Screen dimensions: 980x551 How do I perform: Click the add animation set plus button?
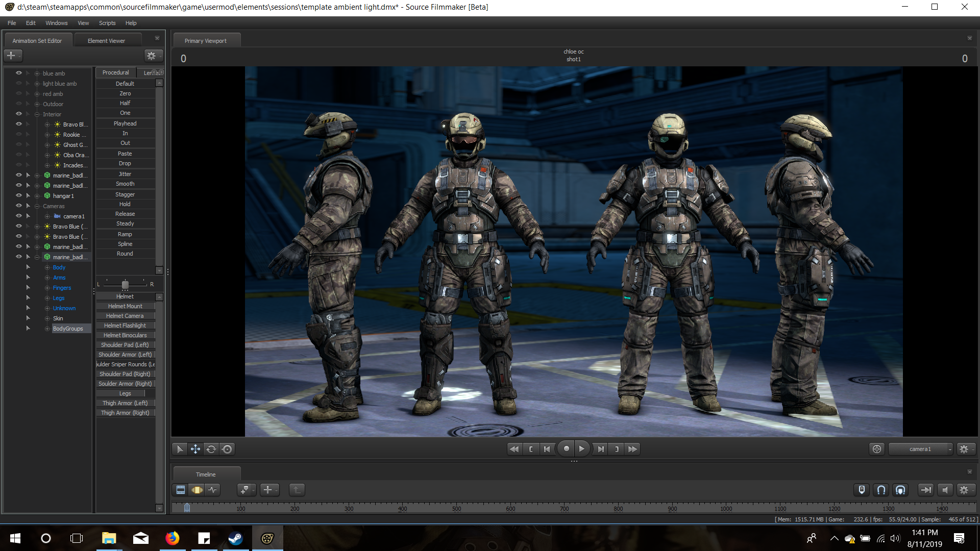(12, 56)
